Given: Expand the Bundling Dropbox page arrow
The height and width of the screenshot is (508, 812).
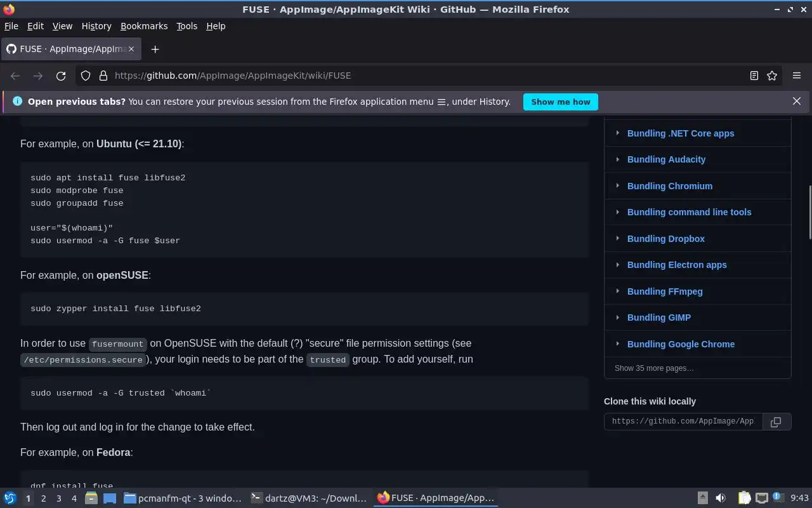Looking at the screenshot, I should (617, 239).
